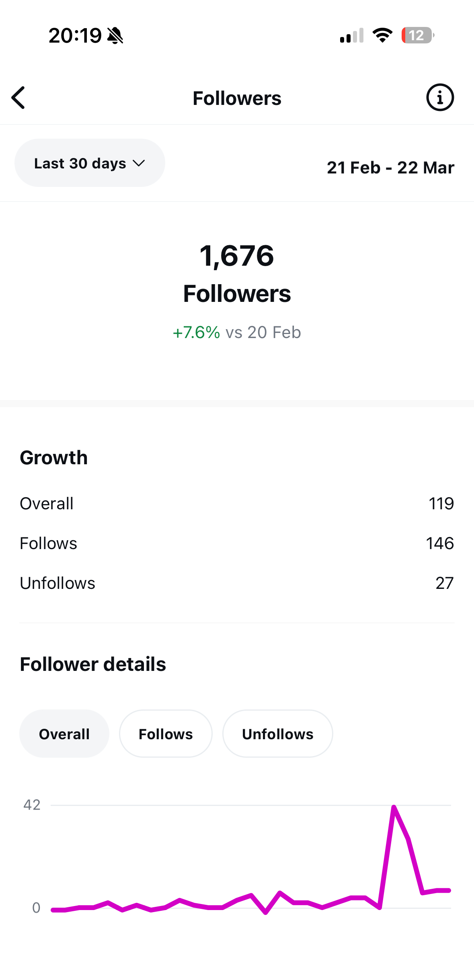Tap the cellular signal bars icon

[351, 35]
